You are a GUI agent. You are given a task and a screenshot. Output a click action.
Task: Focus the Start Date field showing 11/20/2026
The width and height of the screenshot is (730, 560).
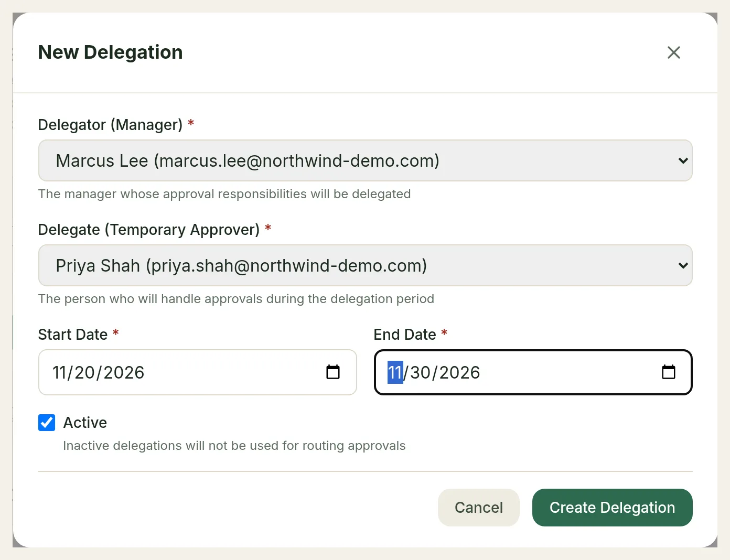[198, 372]
